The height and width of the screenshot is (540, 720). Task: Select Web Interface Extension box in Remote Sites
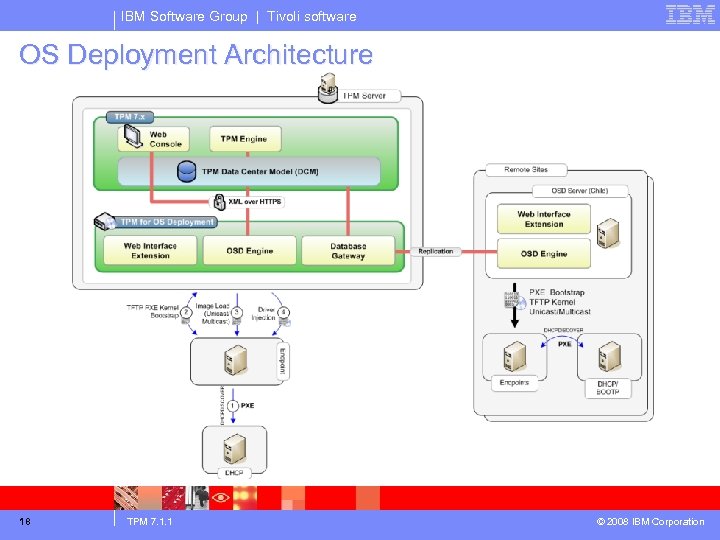tap(544, 219)
